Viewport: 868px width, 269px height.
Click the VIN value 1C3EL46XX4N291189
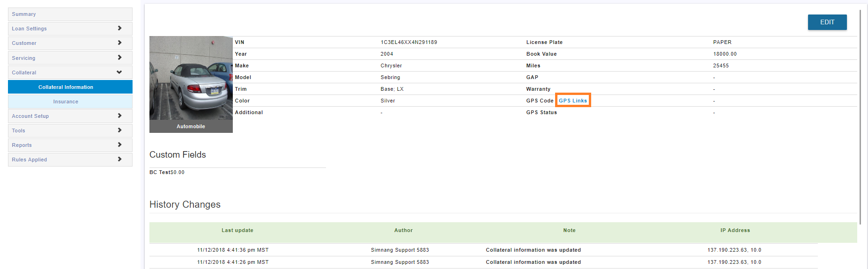point(408,42)
